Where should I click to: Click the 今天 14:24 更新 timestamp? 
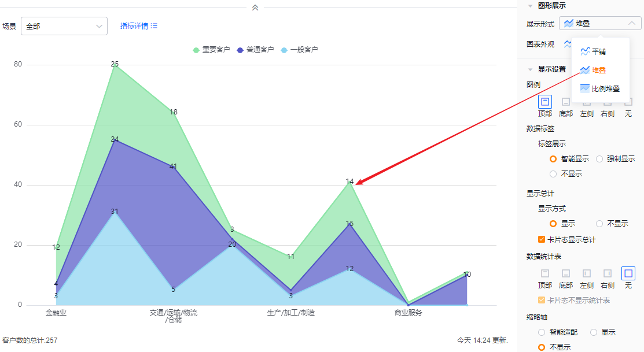click(x=483, y=340)
